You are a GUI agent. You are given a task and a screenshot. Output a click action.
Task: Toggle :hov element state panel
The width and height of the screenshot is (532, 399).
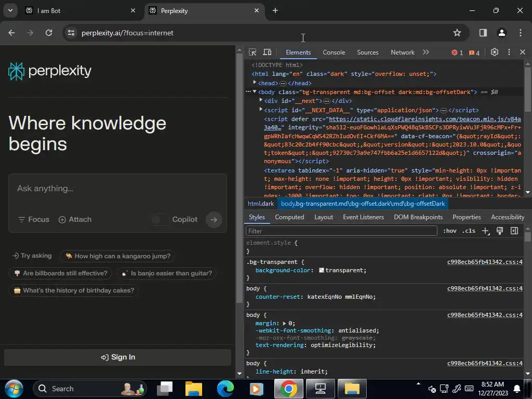[449, 231]
